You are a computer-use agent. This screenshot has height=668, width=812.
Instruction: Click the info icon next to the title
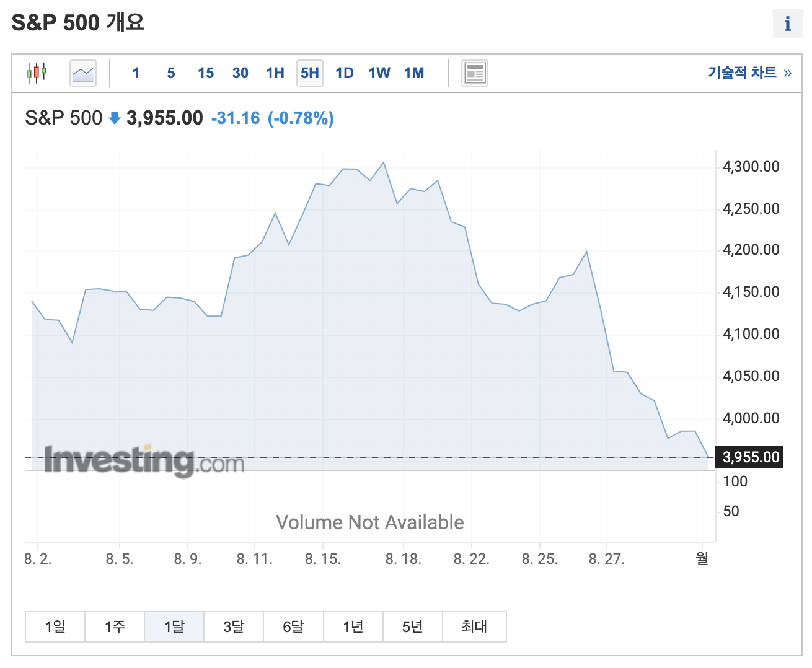[x=787, y=24]
